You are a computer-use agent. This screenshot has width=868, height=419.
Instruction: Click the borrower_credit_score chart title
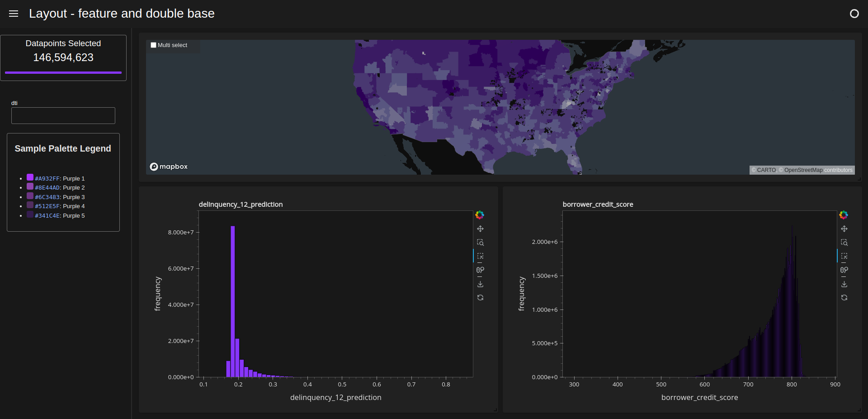(x=598, y=205)
